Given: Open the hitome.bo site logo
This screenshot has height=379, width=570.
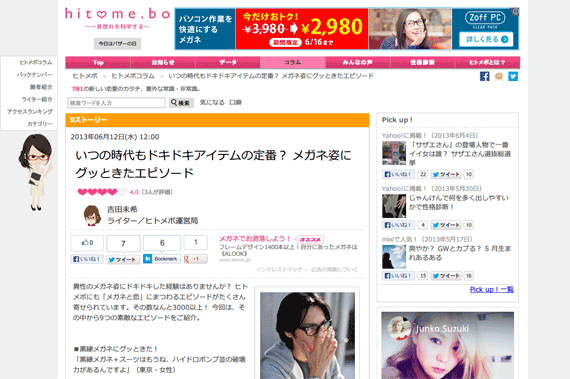Looking at the screenshot, I should (x=117, y=15).
